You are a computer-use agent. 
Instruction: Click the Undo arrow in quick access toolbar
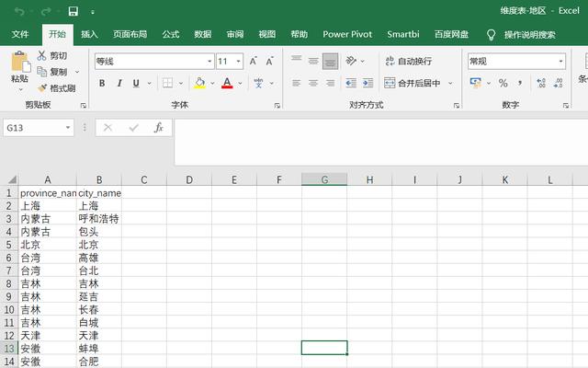(19, 12)
